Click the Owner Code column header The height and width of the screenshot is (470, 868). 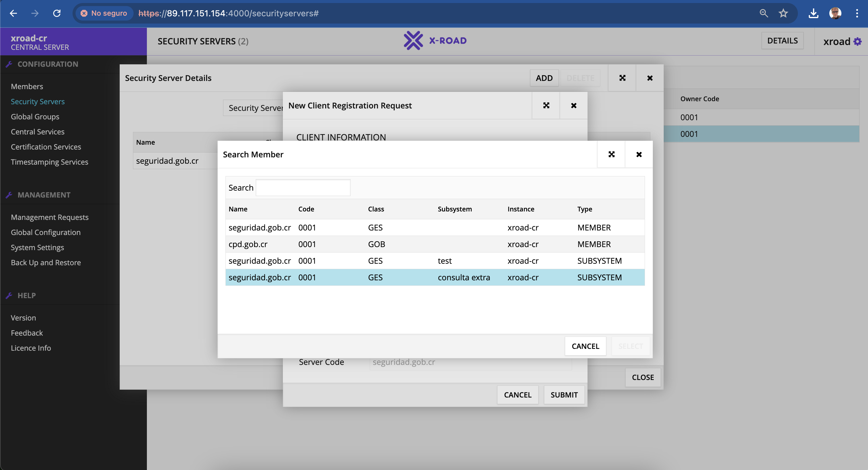[x=700, y=99]
